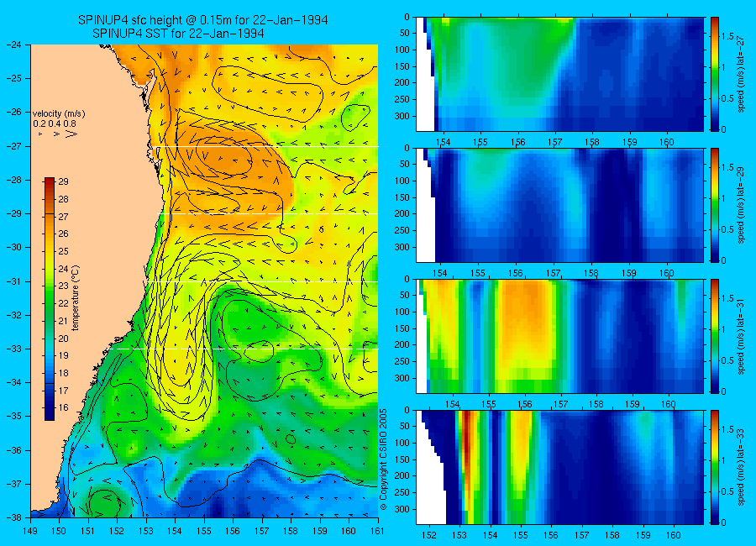Click the -33 latitude label on the SST map

pyautogui.click(x=13, y=349)
